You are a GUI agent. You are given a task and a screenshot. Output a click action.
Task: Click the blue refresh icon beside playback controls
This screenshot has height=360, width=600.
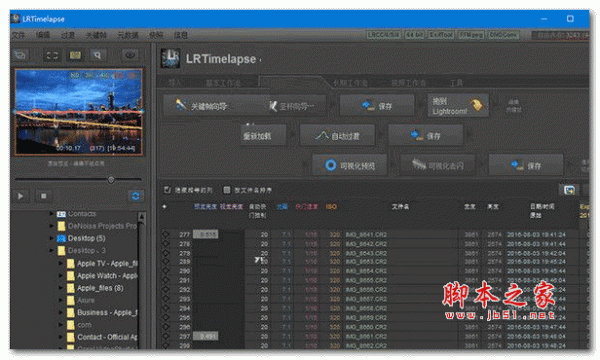135,196
